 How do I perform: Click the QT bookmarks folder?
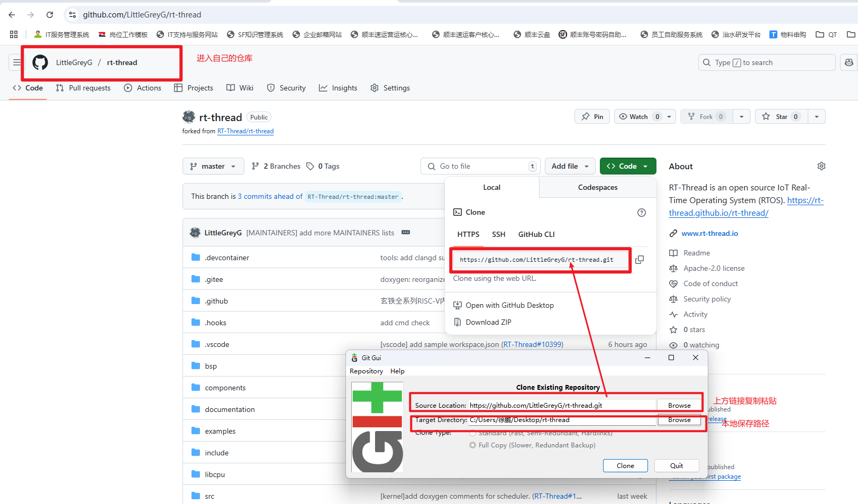tap(826, 34)
